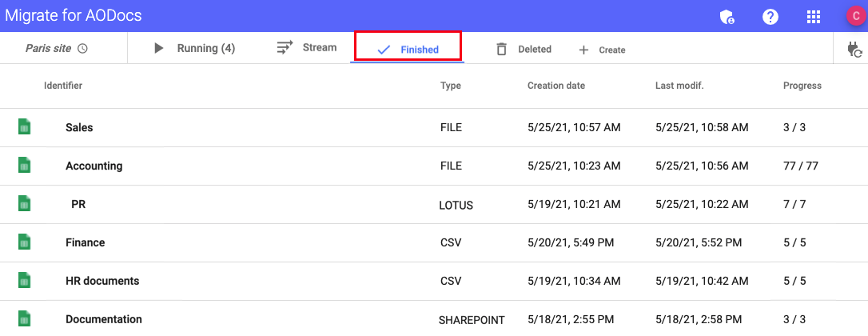Screen dimensions: 868x336
Task: Open the Finance migration
Action: [x=86, y=242]
